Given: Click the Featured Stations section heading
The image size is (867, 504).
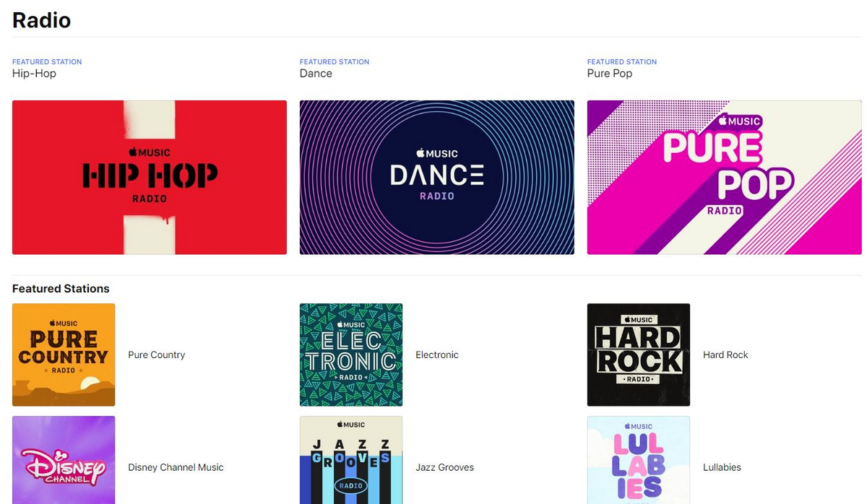Looking at the screenshot, I should [61, 288].
